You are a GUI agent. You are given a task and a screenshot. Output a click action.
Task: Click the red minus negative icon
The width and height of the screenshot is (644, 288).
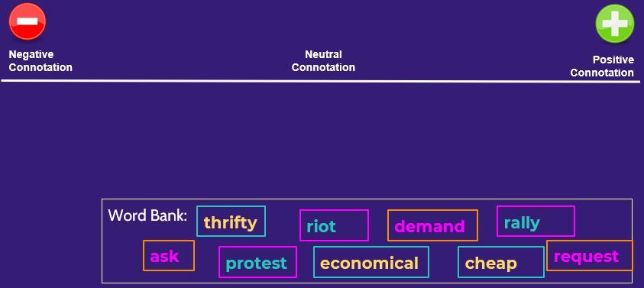coord(27,21)
